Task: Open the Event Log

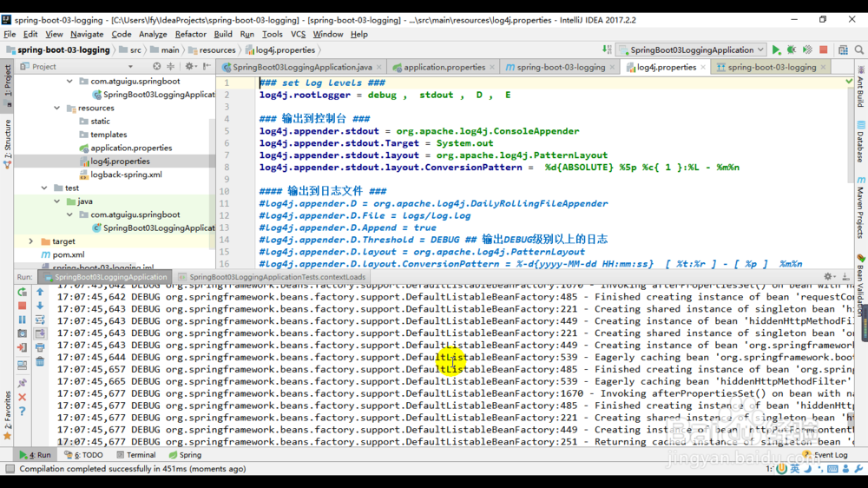Action: pos(825,455)
